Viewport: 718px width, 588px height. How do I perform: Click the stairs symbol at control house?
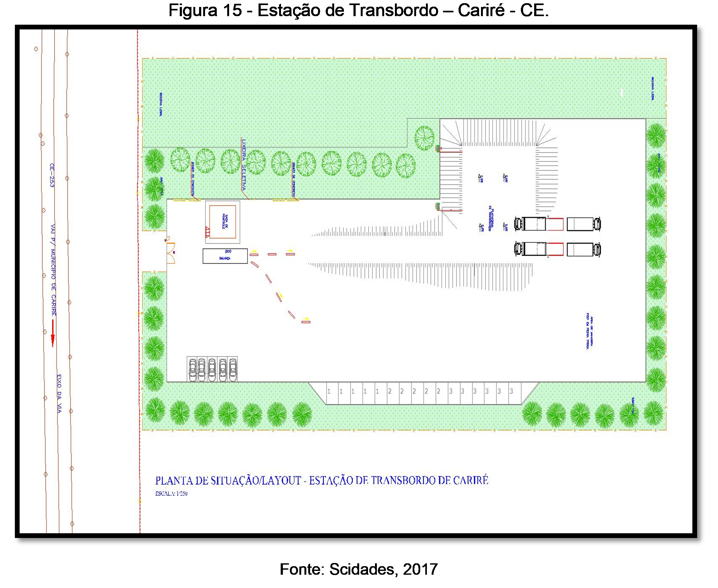(207, 232)
